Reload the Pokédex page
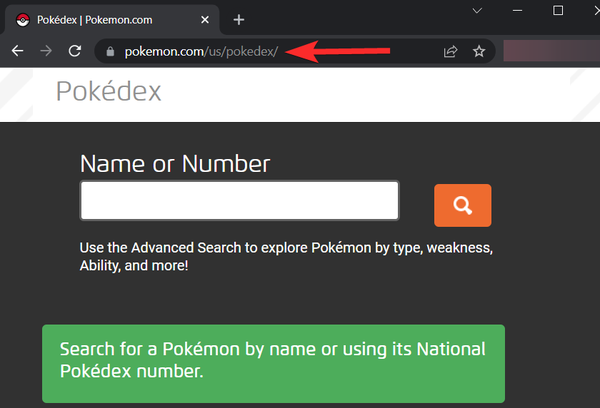 tap(74, 51)
